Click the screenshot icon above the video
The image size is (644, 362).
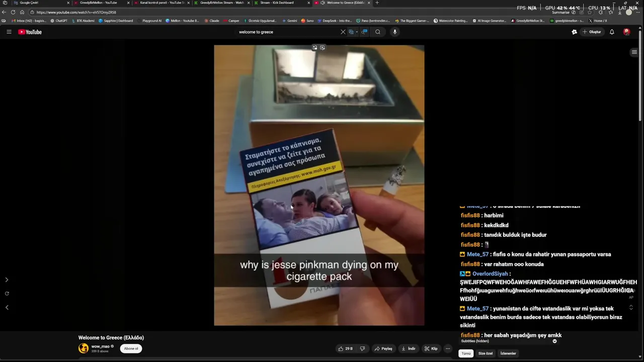tap(315, 48)
